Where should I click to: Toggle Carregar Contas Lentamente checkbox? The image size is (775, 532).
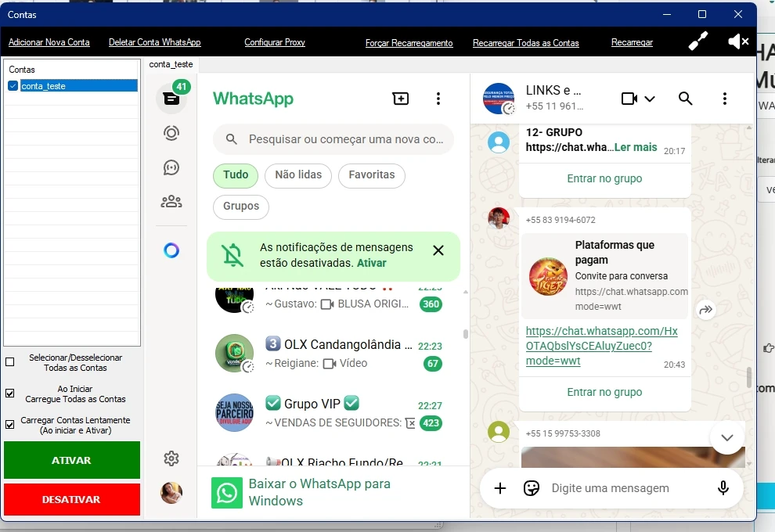click(x=10, y=425)
